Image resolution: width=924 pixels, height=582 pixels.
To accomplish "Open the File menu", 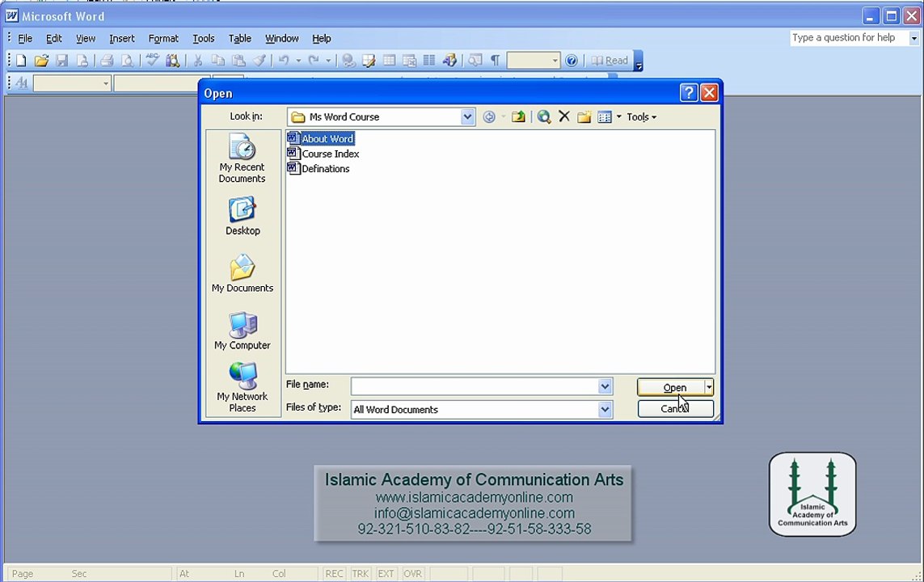I will 25,38.
